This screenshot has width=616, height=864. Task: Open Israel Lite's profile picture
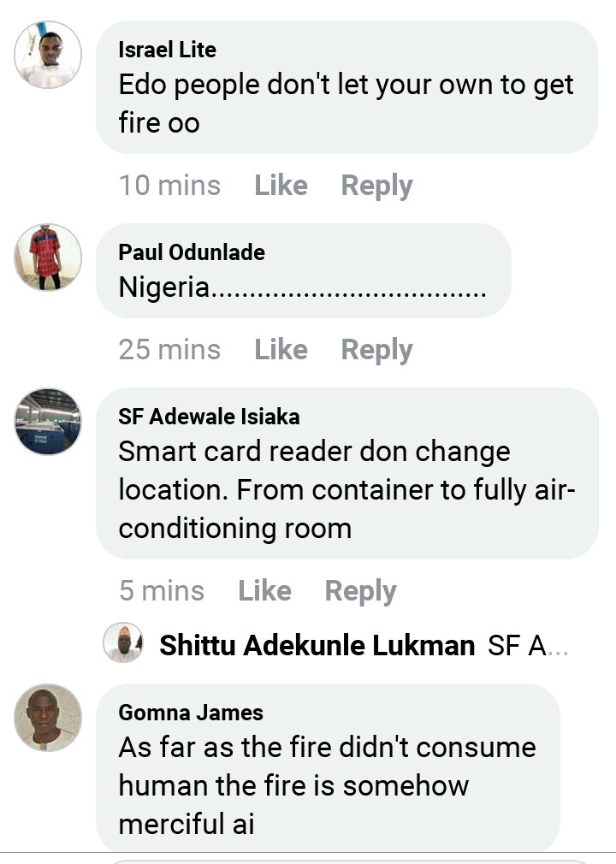[48, 55]
